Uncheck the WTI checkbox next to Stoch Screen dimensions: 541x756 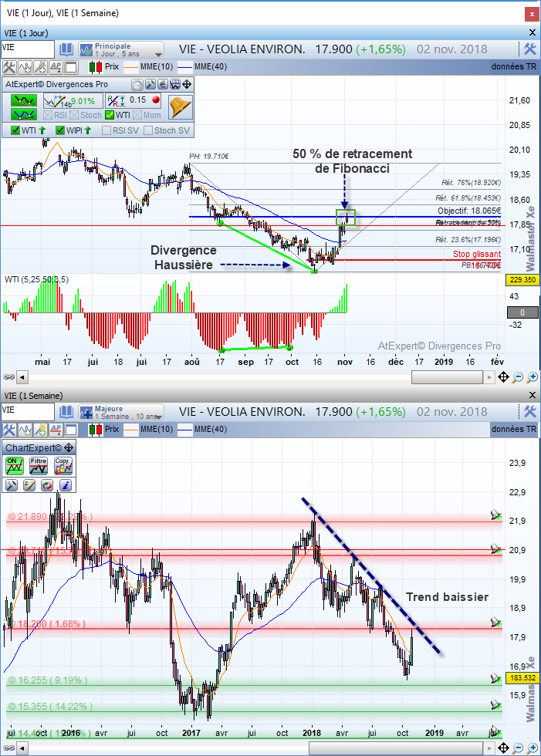point(110,115)
